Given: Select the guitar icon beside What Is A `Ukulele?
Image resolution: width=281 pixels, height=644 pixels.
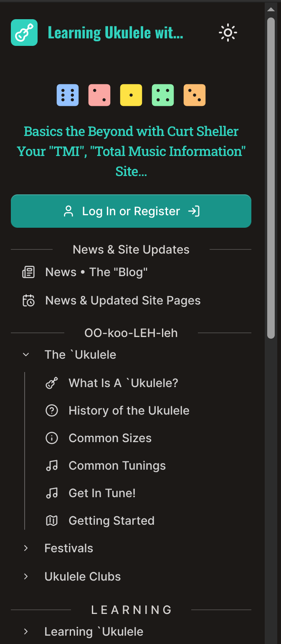Looking at the screenshot, I should [x=51, y=382].
